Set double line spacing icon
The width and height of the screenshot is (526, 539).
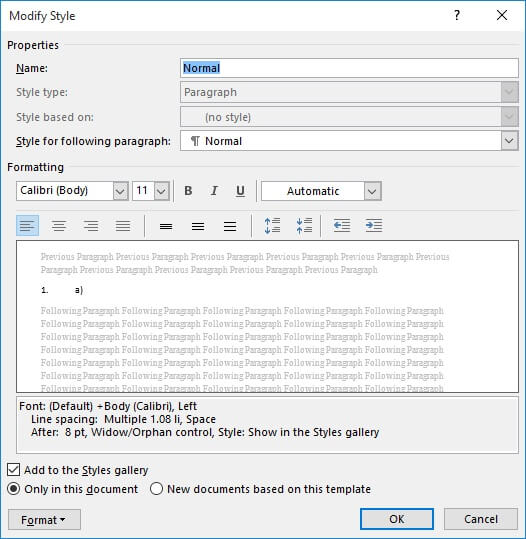[230, 226]
